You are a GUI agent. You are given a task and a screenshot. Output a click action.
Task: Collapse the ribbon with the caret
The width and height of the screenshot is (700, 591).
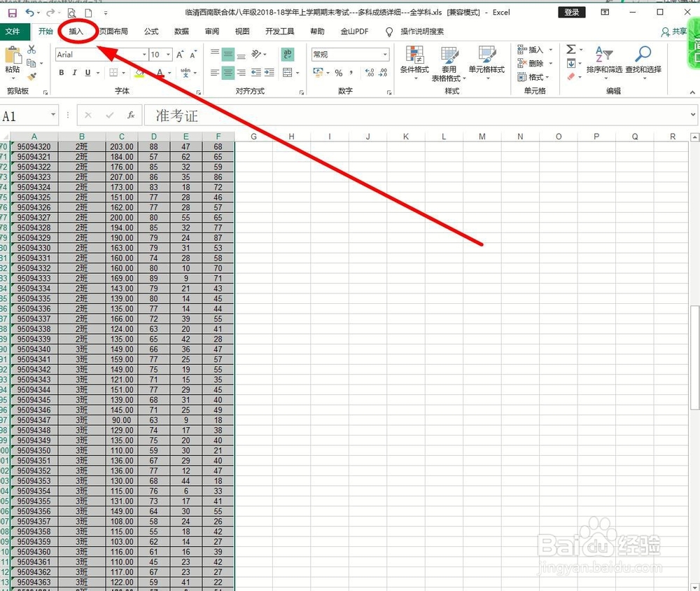(692, 92)
